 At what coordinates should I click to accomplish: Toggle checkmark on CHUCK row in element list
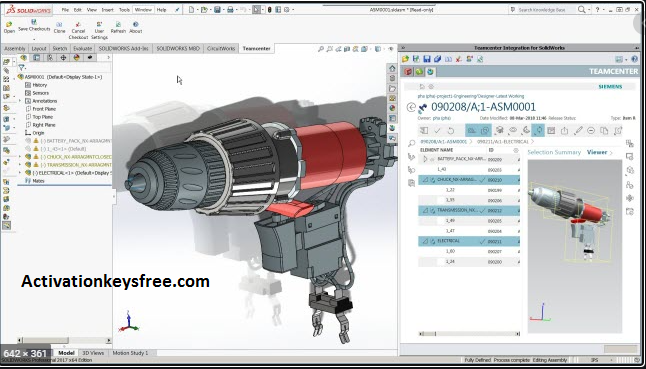coord(482,180)
